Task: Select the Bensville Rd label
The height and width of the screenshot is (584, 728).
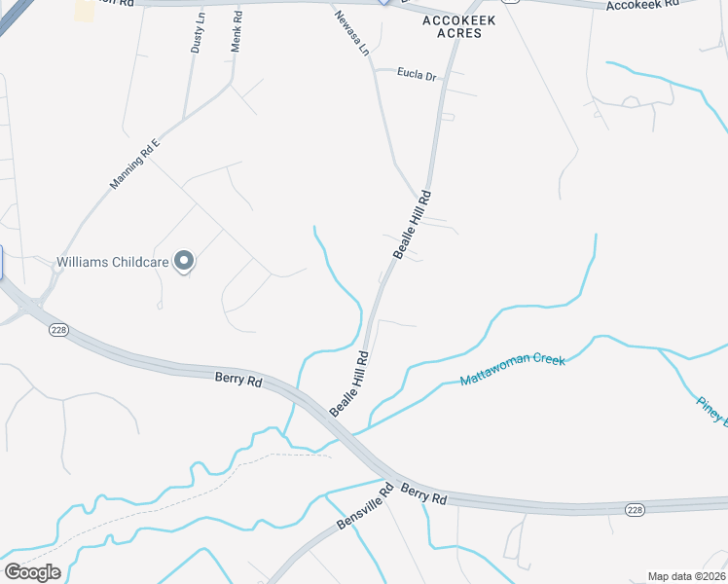Action: [x=365, y=506]
